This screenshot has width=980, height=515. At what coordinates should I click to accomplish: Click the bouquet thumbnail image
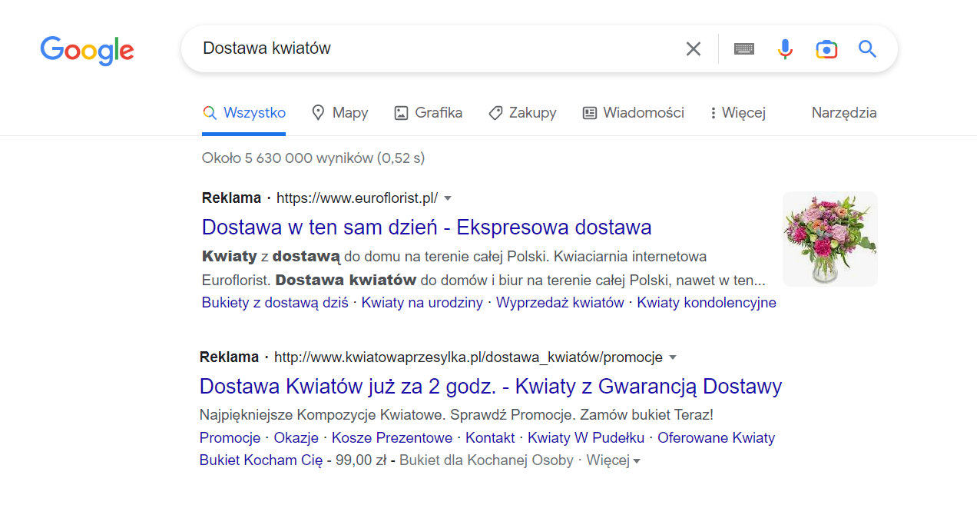[x=829, y=239]
